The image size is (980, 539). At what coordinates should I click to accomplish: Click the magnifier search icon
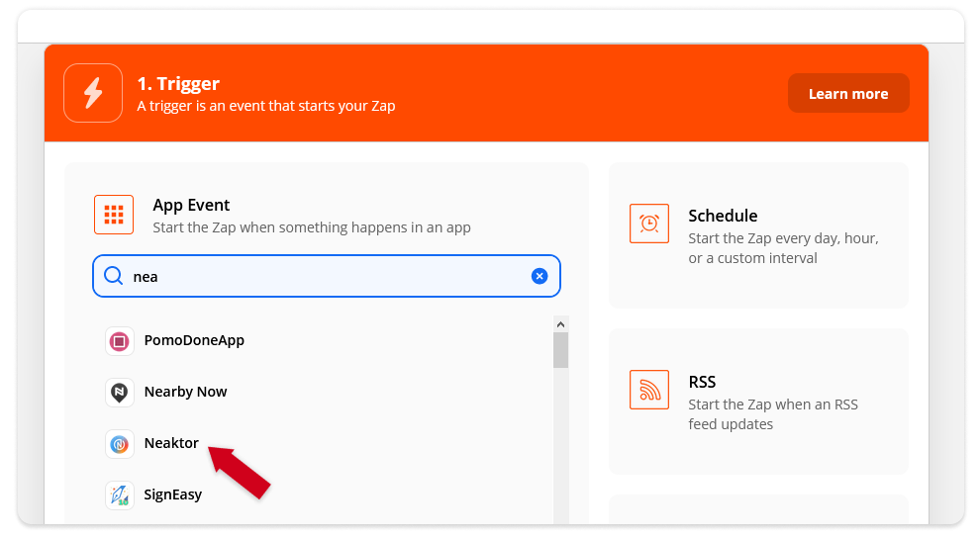(x=113, y=275)
